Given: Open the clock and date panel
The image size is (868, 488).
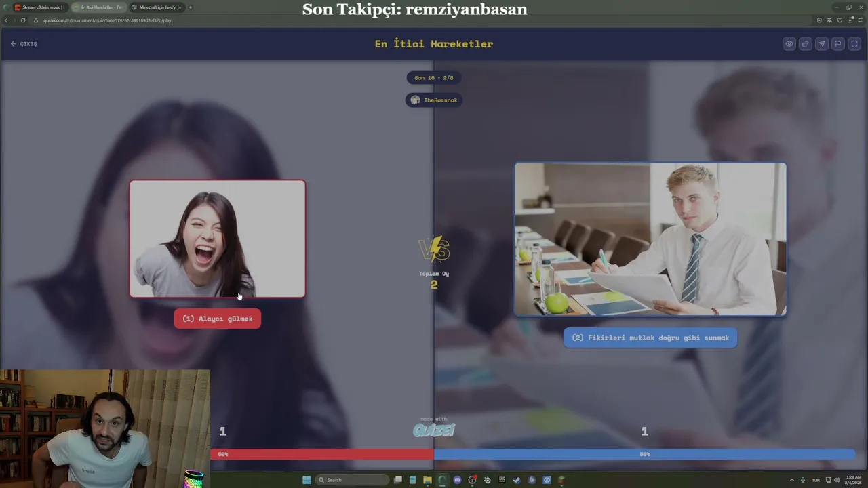Looking at the screenshot, I should pyautogui.click(x=853, y=480).
